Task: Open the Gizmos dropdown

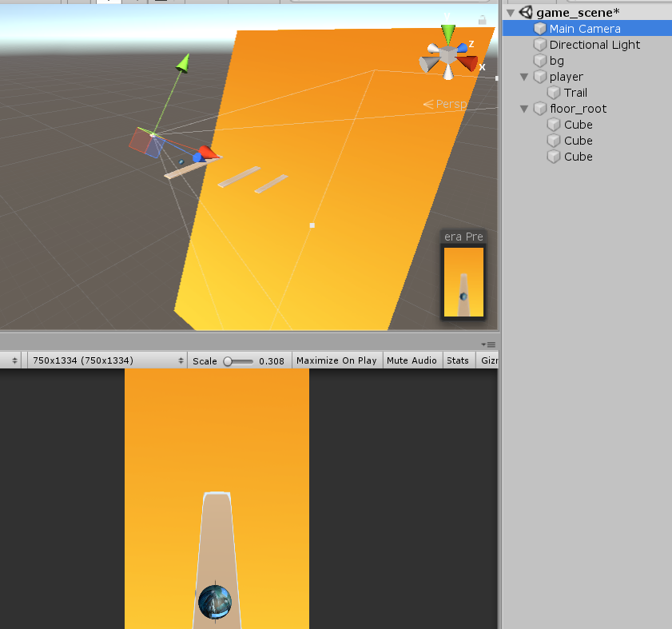Action: pyautogui.click(x=488, y=360)
